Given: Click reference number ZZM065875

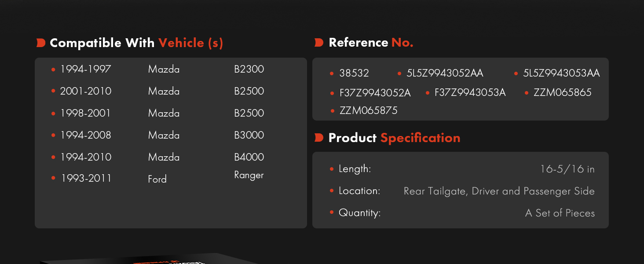Looking at the screenshot, I should tap(368, 110).
